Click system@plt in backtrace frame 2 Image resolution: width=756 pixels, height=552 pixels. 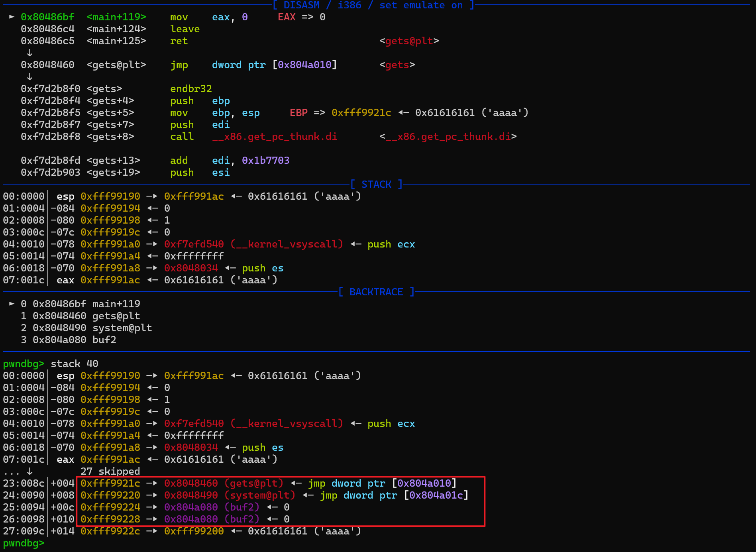pyautogui.click(x=122, y=328)
